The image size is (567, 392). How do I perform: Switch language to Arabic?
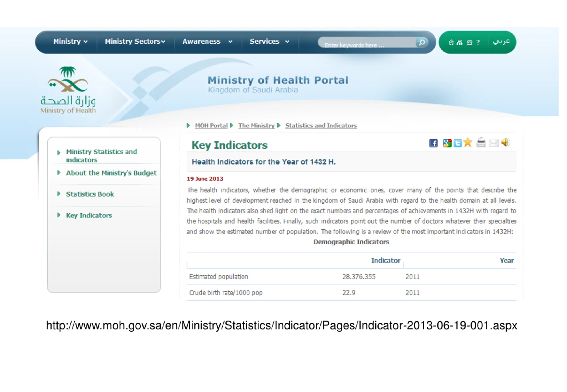[x=501, y=42]
